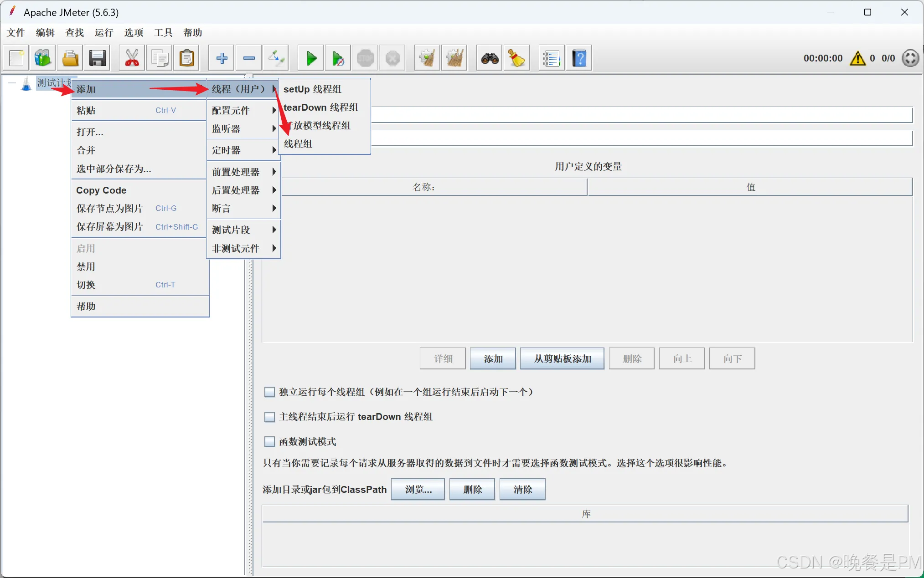The height and width of the screenshot is (578, 924).
Task: Start the test with green play icon
Action: pyautogui.click(x=311, y=58)
